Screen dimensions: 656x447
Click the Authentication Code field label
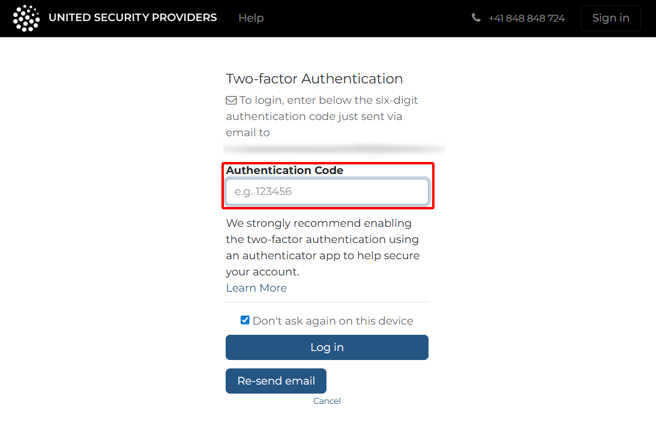[x=284, y=170]
